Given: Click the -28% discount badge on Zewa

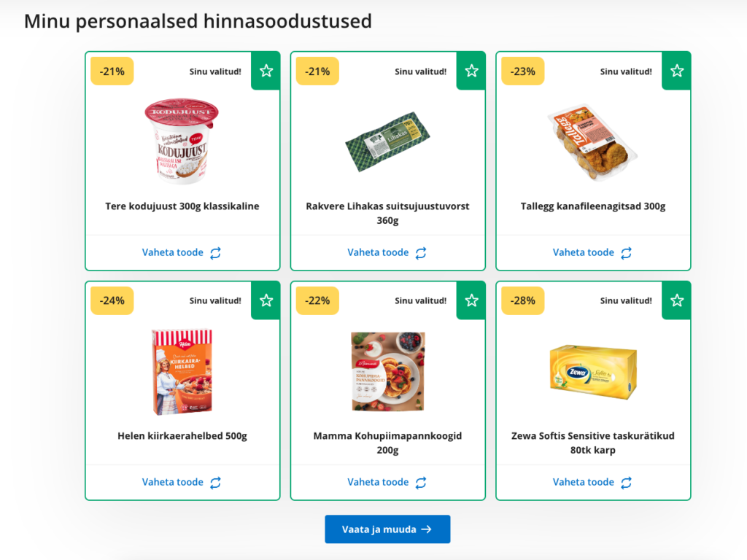Looking at the screenshot, I should click(x=522, y=300).
